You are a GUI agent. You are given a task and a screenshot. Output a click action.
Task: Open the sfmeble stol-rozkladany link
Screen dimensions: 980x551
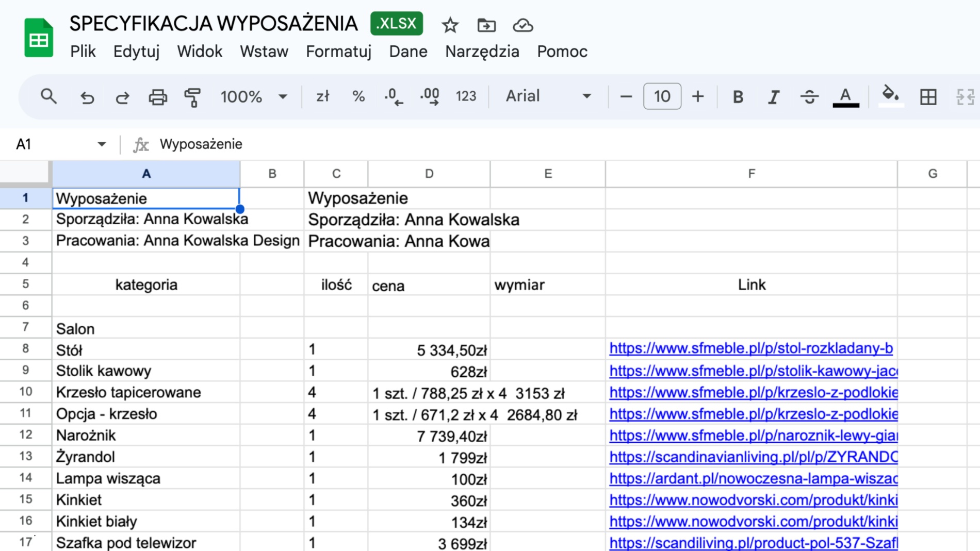[x=750, y=348]
